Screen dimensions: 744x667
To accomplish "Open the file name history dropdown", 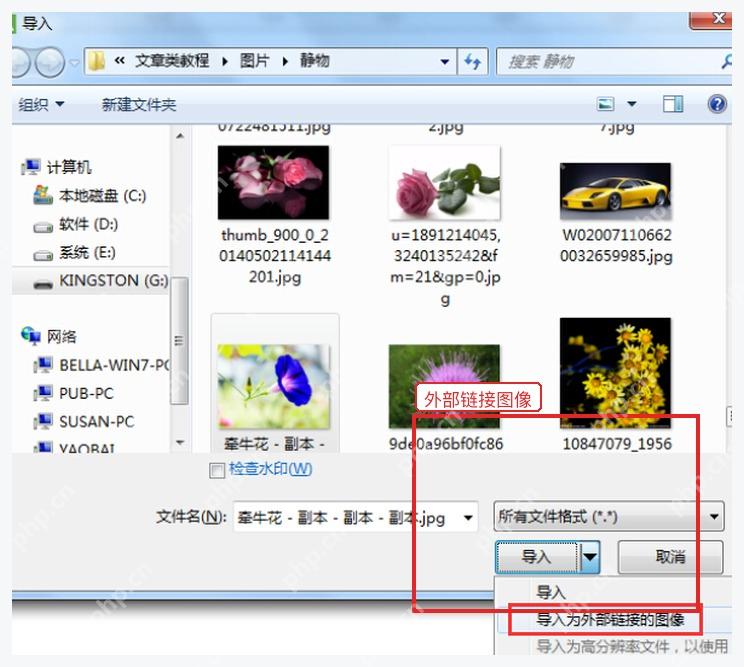I will click(x=468, y=517).
